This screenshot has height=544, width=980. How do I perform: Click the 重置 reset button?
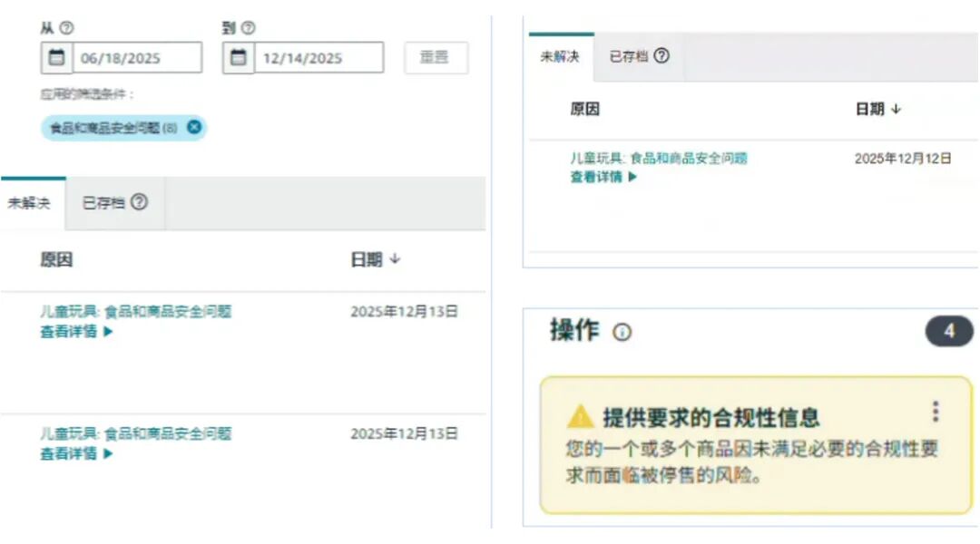[436, 57]
